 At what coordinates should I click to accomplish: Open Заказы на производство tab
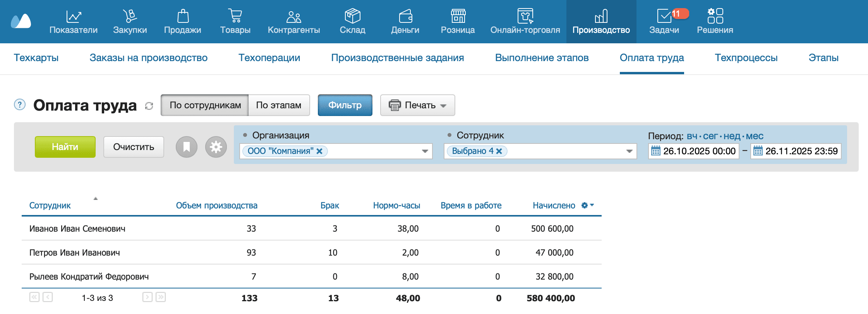[149, 58]
